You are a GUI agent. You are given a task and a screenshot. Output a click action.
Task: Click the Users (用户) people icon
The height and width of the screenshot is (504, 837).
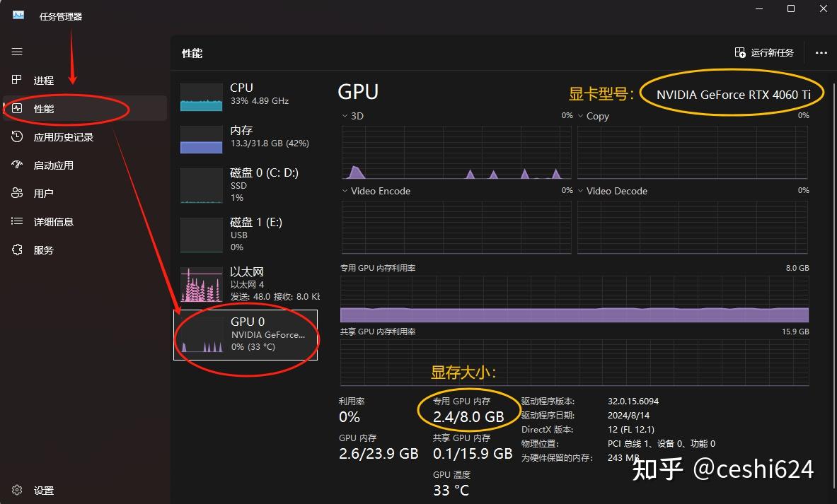tap(17, 193)
